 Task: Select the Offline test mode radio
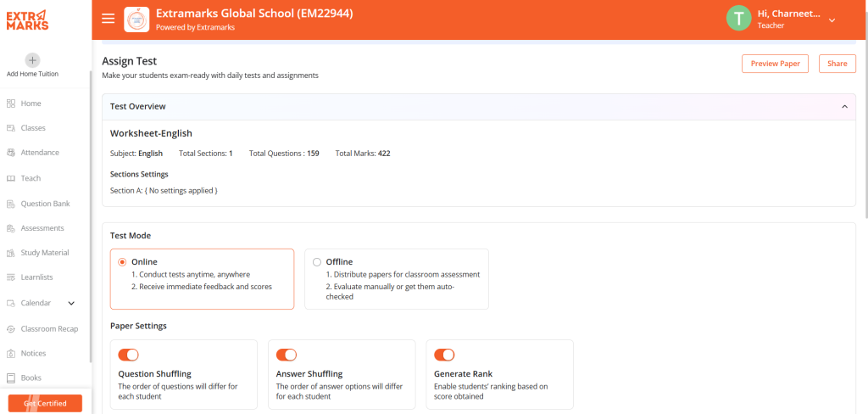317,262
